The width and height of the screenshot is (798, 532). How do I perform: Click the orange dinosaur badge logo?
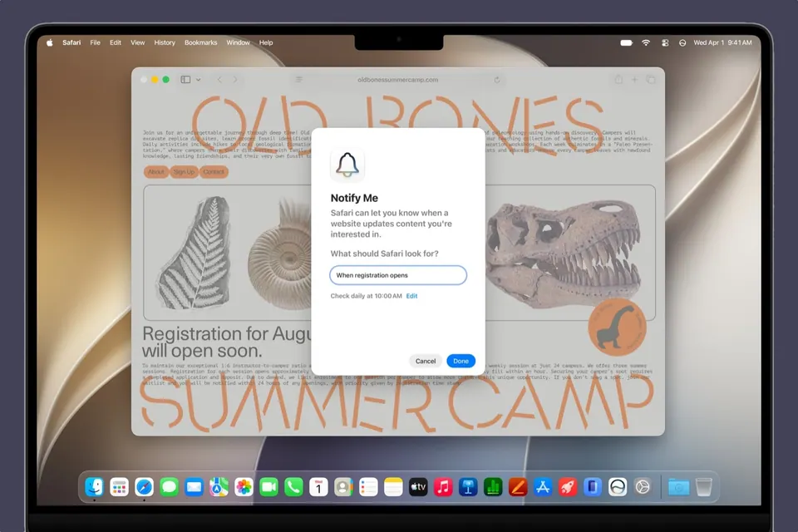point(618,327)
